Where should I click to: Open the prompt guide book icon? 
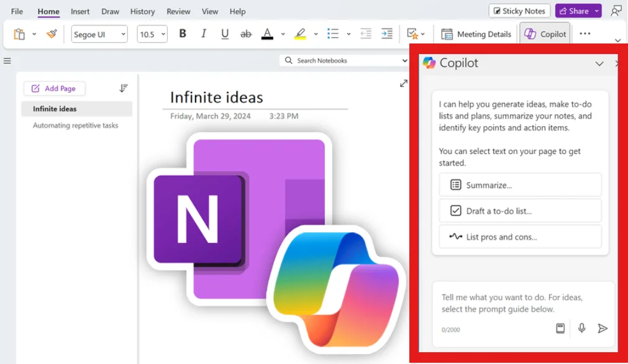[x=560, y=329]
